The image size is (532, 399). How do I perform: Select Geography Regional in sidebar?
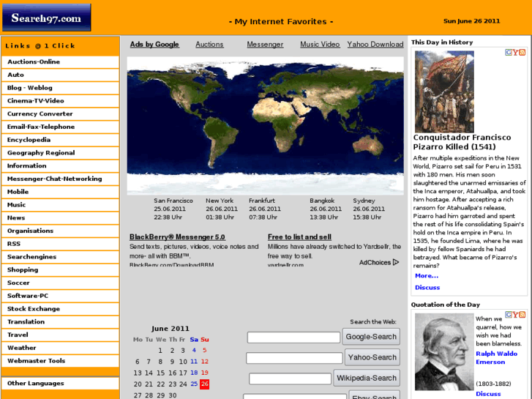click(x=61, y=153)
